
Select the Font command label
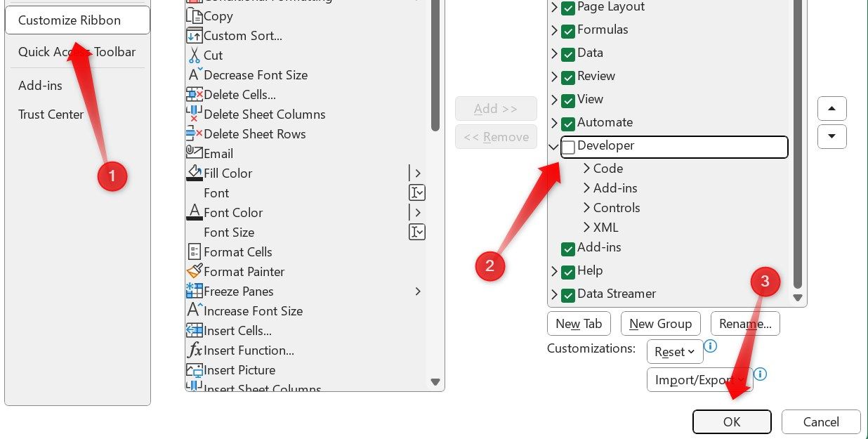click(216, 192)
